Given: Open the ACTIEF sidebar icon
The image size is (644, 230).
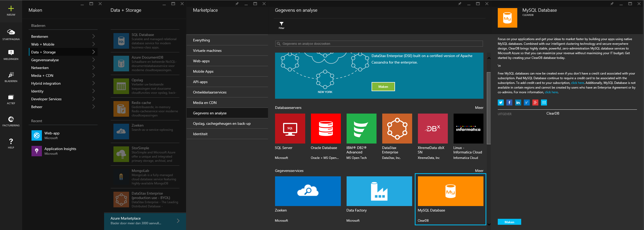Looking at the screenshot, I should pos(11,97).
